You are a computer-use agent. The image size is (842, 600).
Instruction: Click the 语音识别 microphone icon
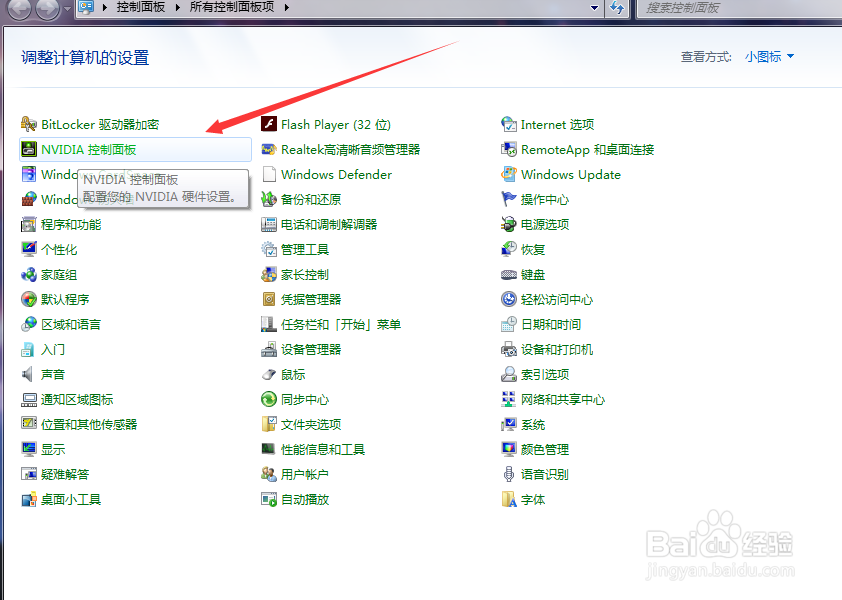point(509,474)
